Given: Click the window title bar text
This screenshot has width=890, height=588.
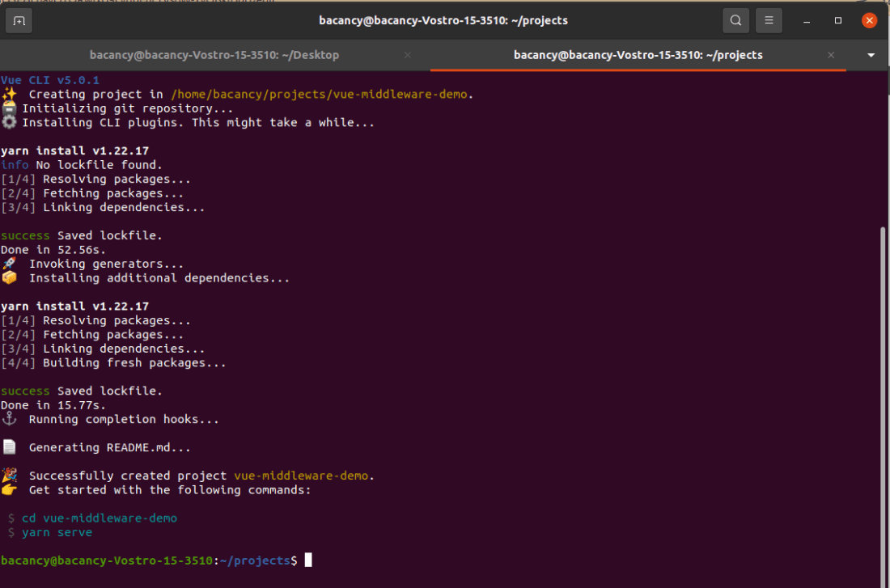Looking at the screenshot, I should point(443,20).
